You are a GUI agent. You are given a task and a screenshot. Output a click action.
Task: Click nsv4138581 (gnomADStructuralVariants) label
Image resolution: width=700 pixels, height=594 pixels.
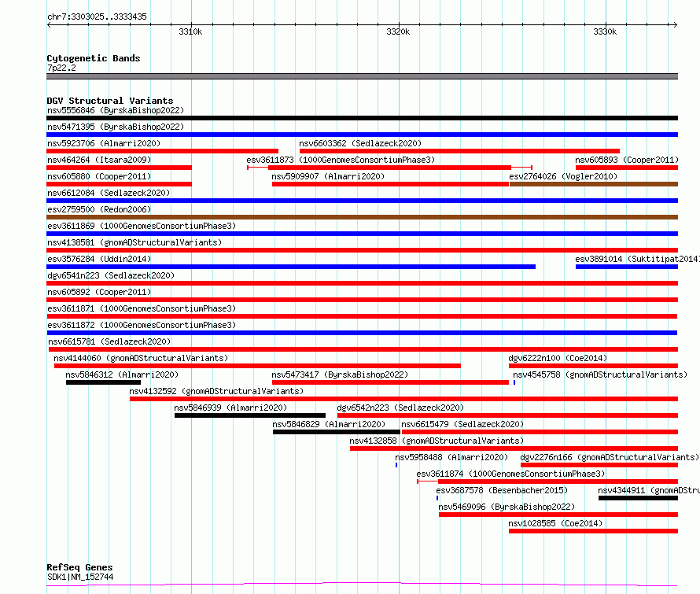(134, 242)
